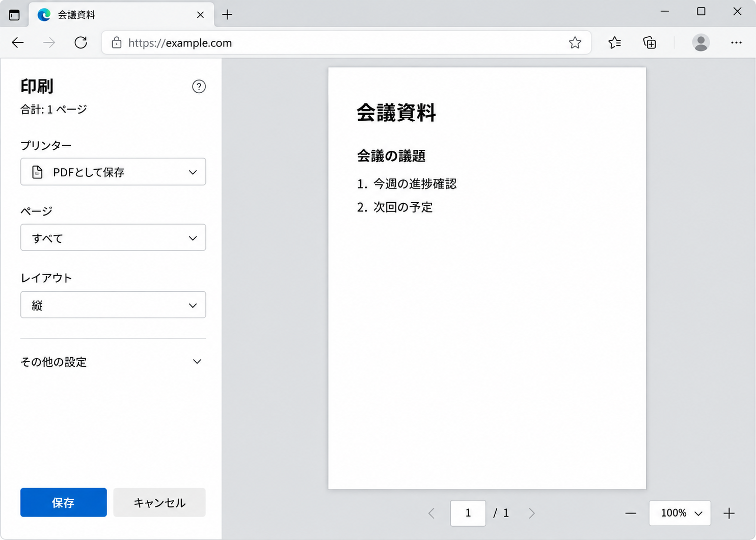Open the user profile avatar
This screenshot has height=540, width=756.
pyautogui.click(x=701, y=43)
